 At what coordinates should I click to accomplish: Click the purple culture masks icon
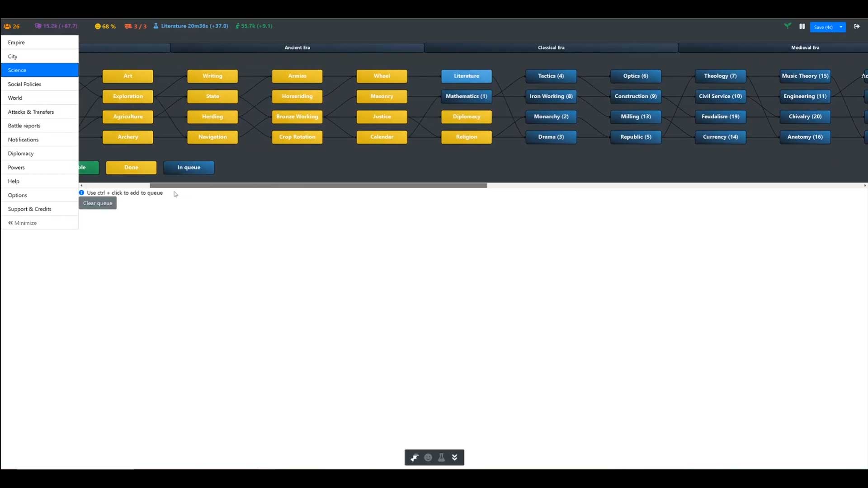pyautogui.click(x=38, y=26)
